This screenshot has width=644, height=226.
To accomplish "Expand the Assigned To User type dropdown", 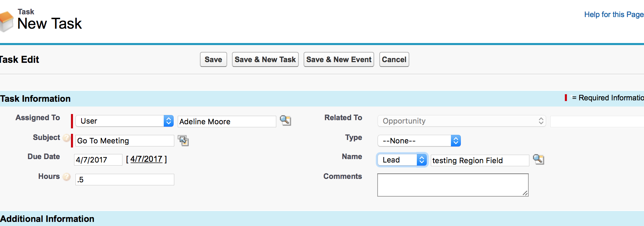I will click(125, 121).
